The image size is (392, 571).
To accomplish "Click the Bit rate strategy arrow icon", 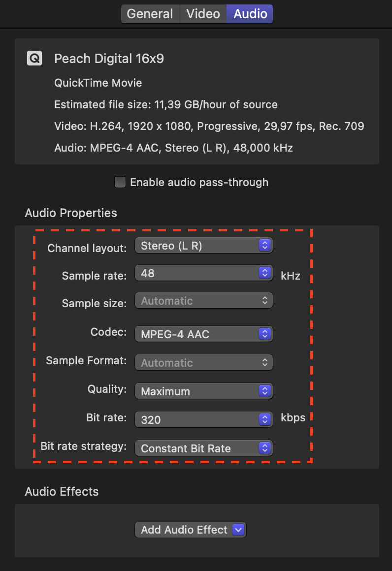I will pos(265,448).
